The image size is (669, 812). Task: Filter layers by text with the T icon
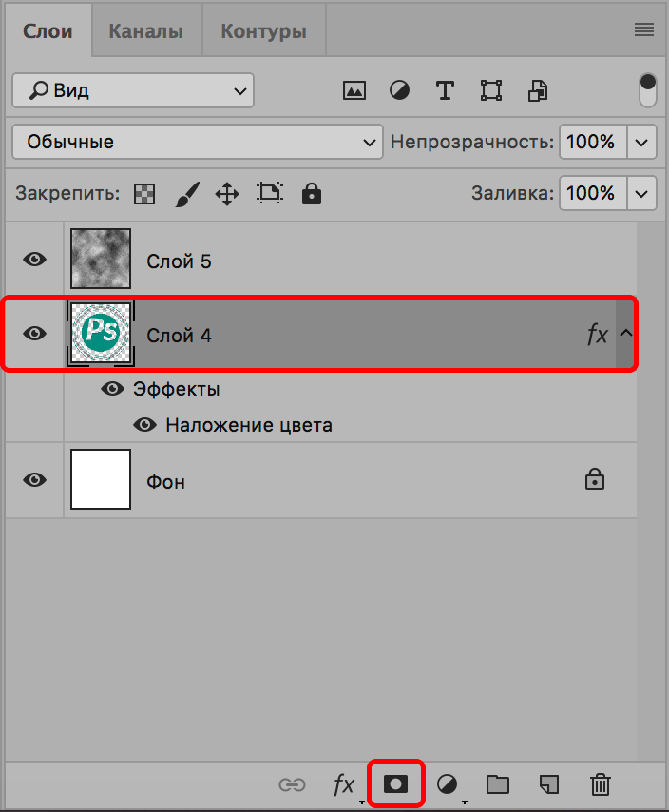(x=445, y=90)
